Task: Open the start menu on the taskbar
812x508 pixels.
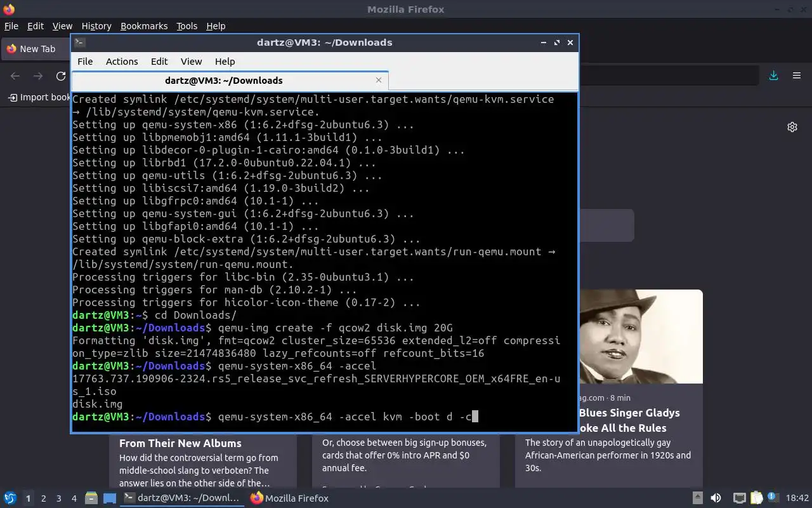Action: point(10,498)
